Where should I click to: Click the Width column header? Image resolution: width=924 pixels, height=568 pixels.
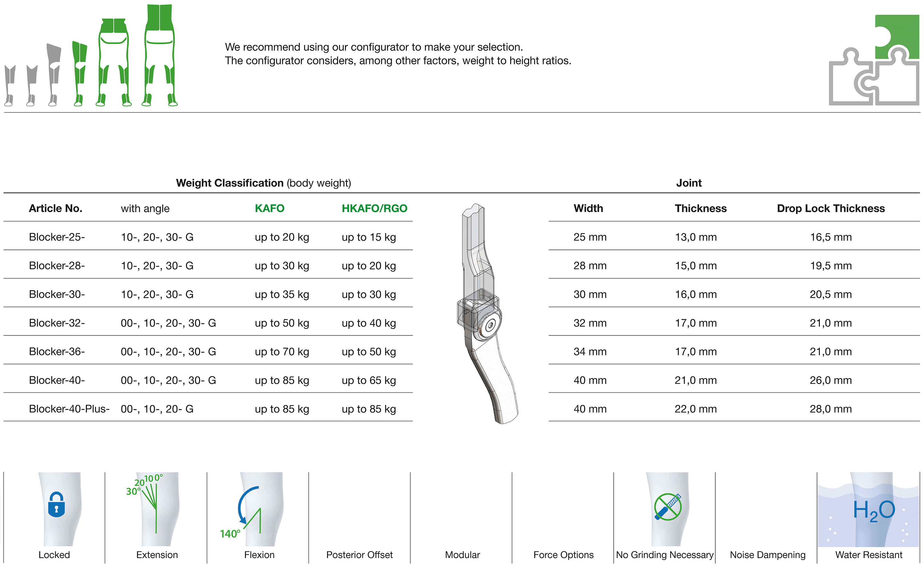click(x=588, y=208)
